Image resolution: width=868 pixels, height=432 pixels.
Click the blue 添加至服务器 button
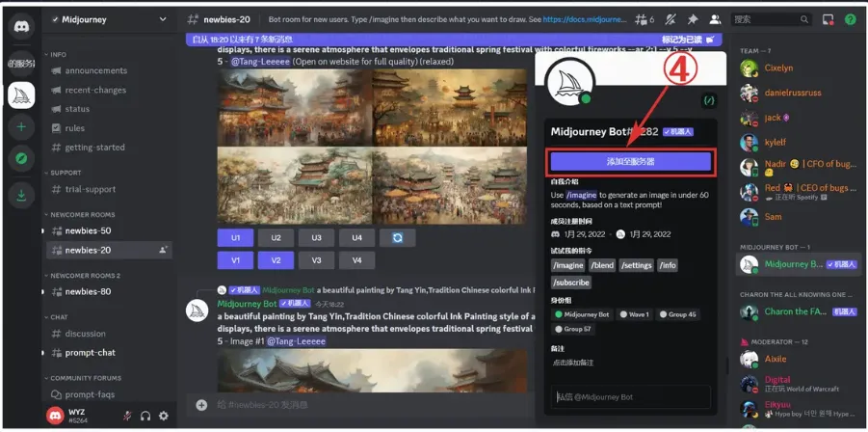pos(630,161)
